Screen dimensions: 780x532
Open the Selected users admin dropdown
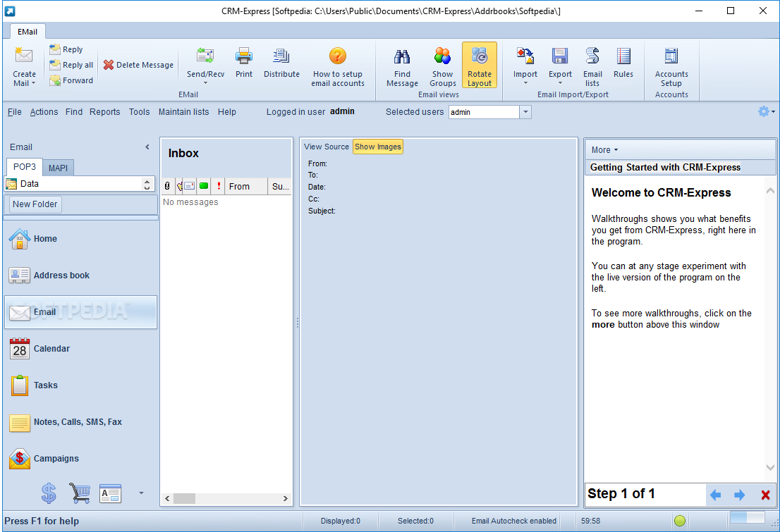click(x=525, y=112)
